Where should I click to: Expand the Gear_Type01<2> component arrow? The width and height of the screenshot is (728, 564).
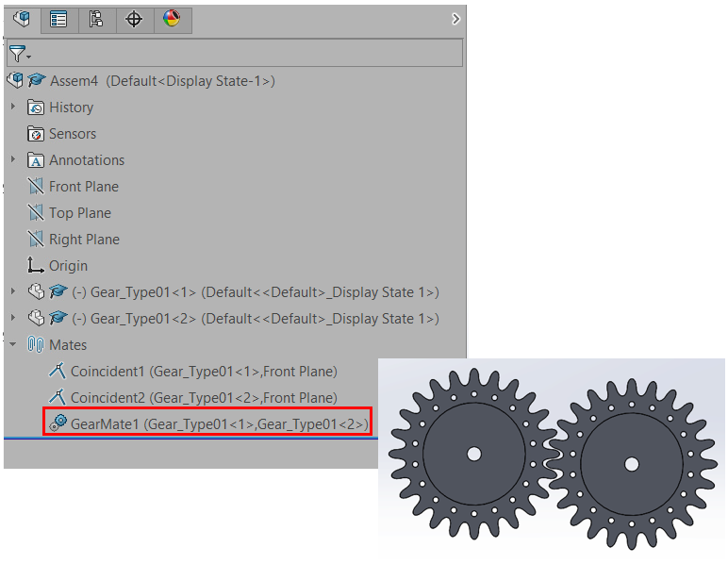[x=13, y=318]
